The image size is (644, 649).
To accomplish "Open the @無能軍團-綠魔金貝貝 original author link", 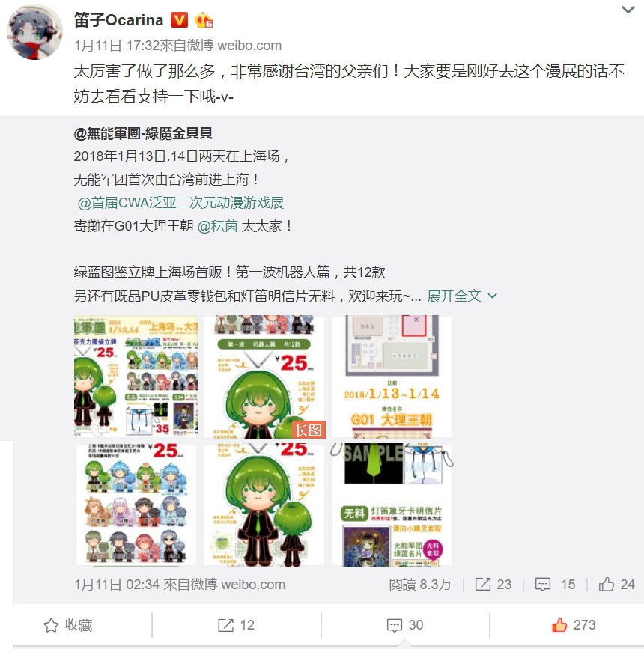I will point(143,133).
